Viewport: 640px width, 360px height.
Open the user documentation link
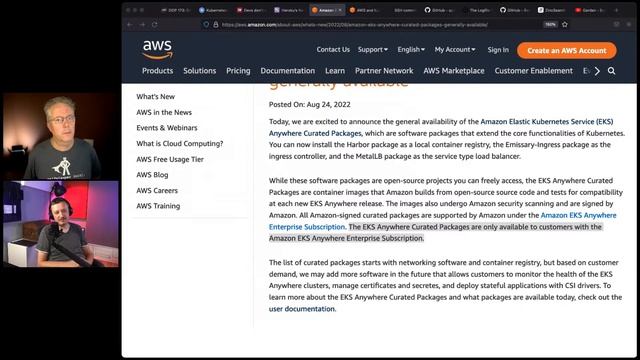pyautogui.click(x=302, y=309)
